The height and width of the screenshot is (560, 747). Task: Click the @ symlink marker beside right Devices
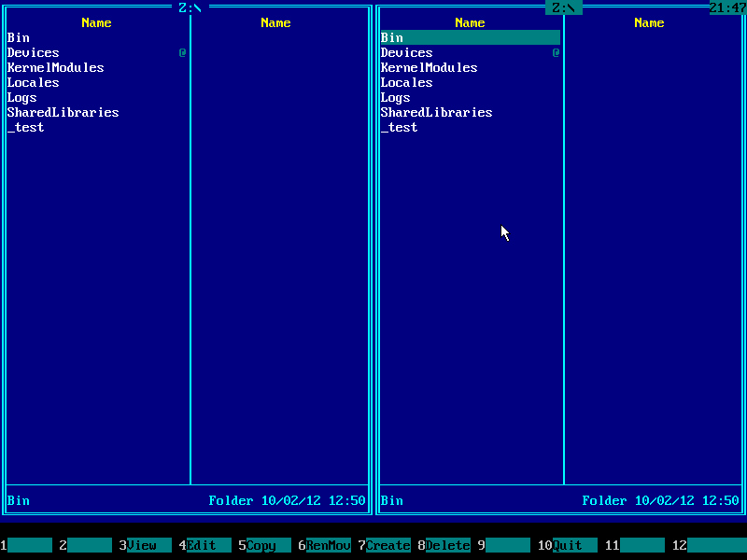coord(556,52)
